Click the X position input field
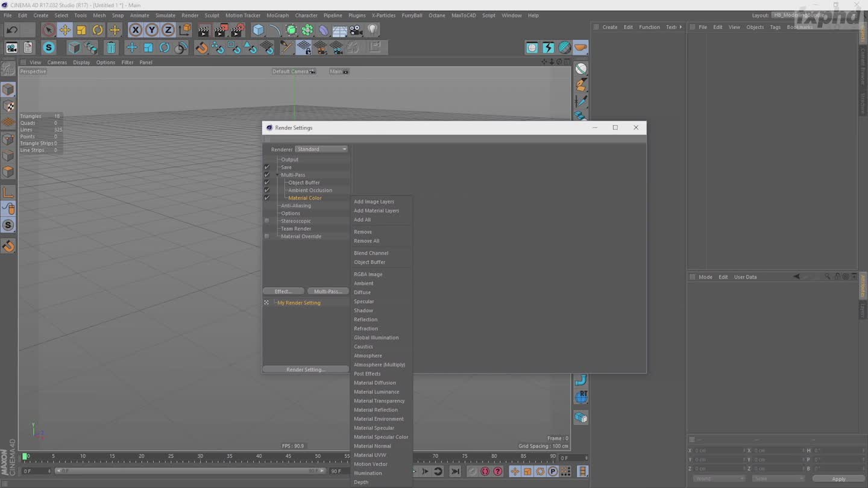 (719, 451)
